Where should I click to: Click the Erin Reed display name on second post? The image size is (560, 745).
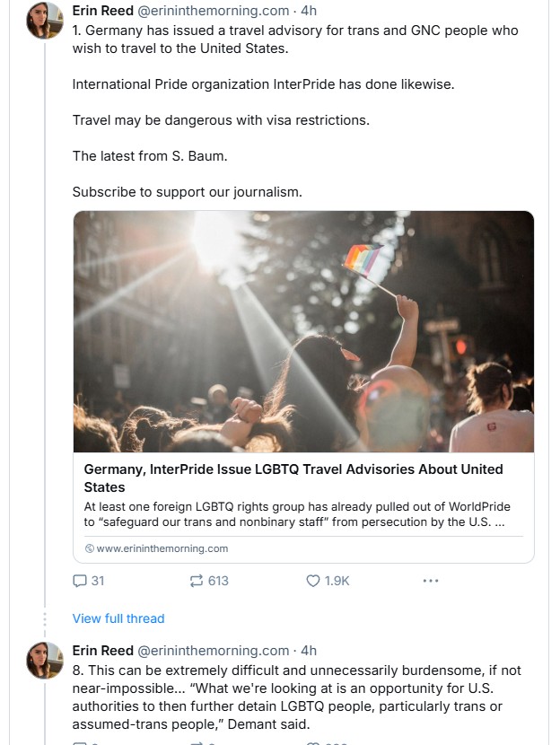(x=102, y=651)
